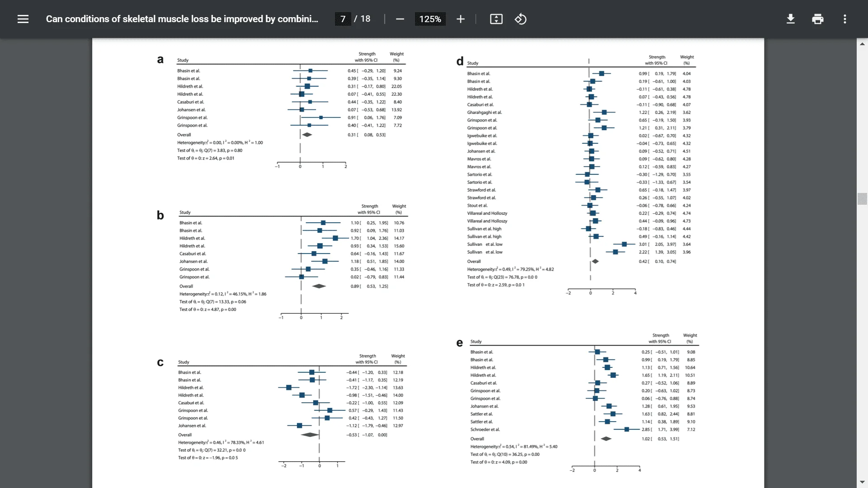Click 'Q(23) = 76.78' test line in panel d
The image size is (868, 488).
coord(502,277)
